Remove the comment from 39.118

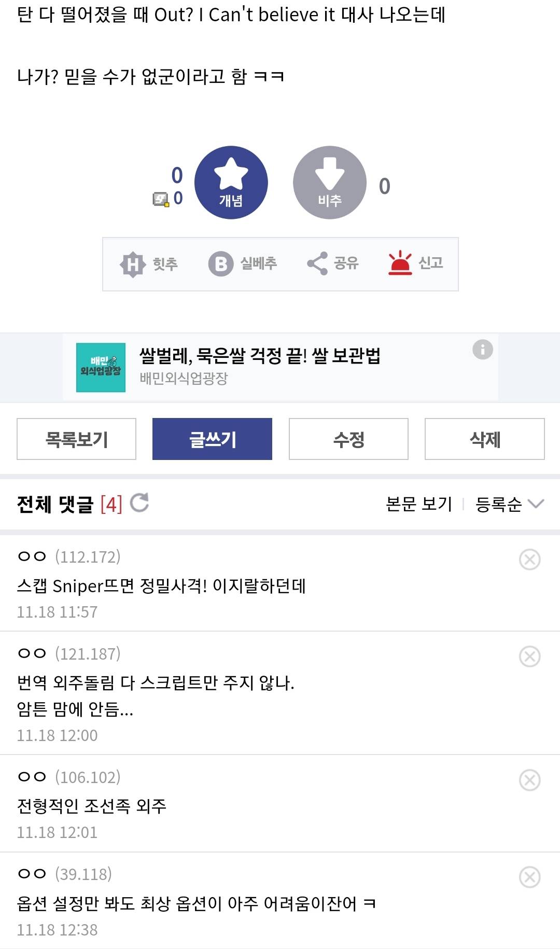point(529,877)
